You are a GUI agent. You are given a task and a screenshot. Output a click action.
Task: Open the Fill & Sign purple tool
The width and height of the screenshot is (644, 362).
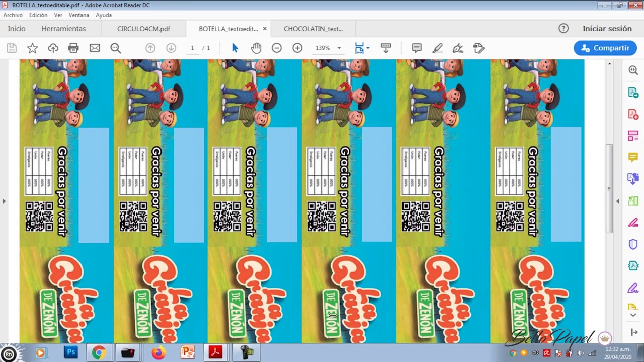[633, 288]
